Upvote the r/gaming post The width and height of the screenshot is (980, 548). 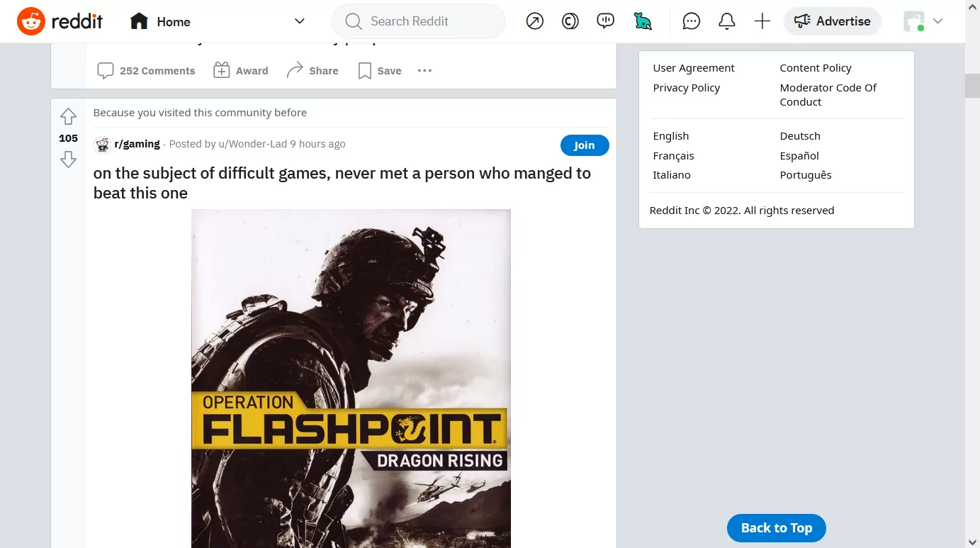pyautogui.click(x=68, y=116)
